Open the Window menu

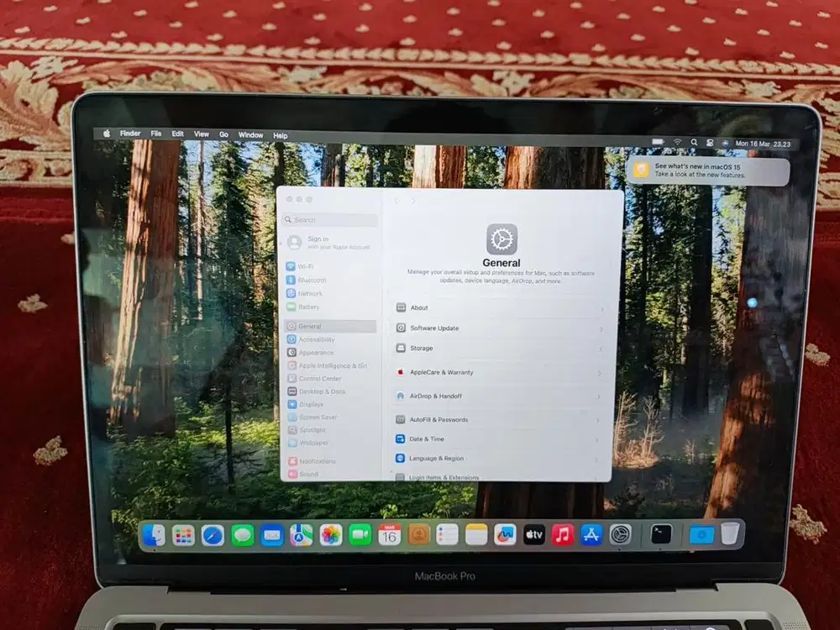(x=250, y=134)
